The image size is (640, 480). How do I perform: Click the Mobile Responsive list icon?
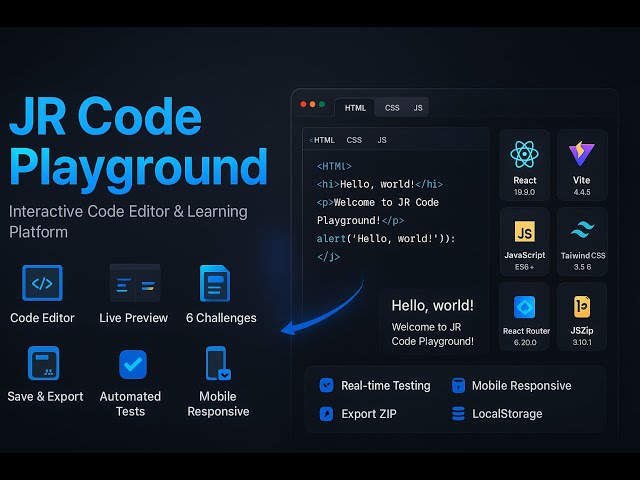pos(458,385)
